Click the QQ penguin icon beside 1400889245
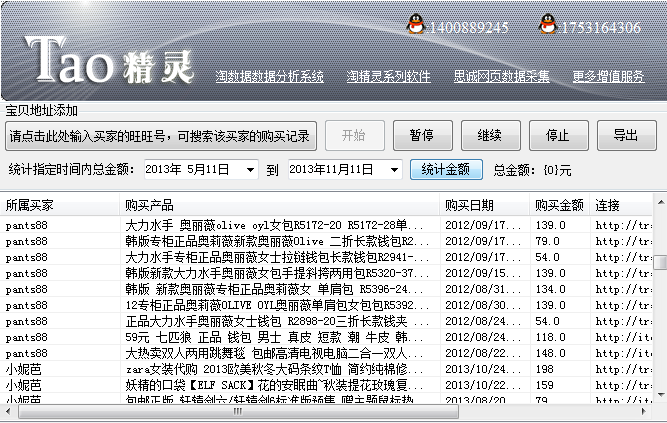The height and width of the screenshot is (423, 667). [x=416, y=24]
